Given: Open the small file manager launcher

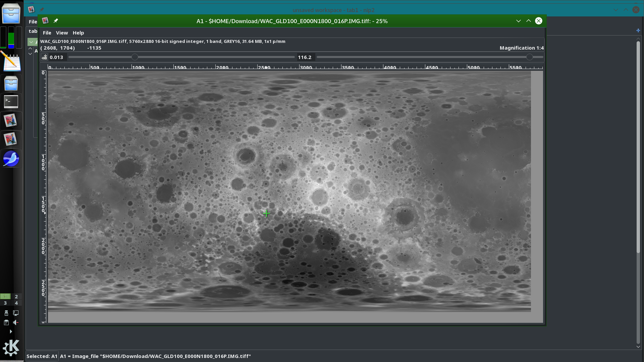Looking at the screenshot, I should (11, 83).
